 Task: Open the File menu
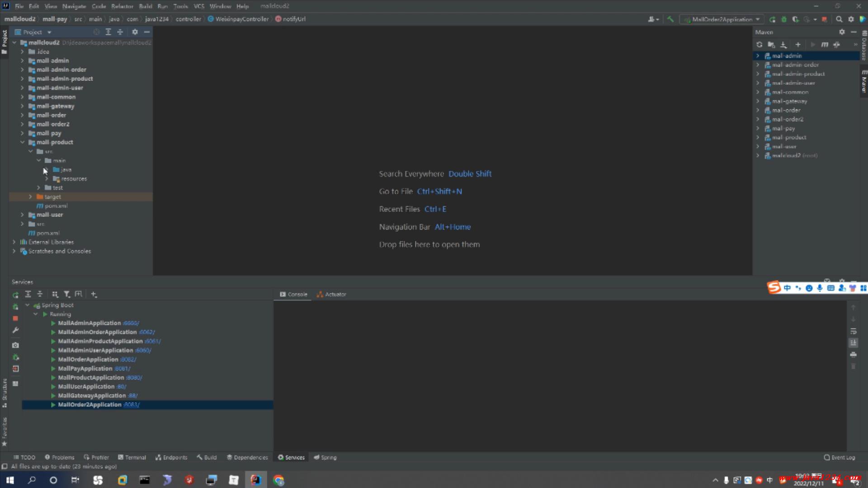click(x=19, y=6)
